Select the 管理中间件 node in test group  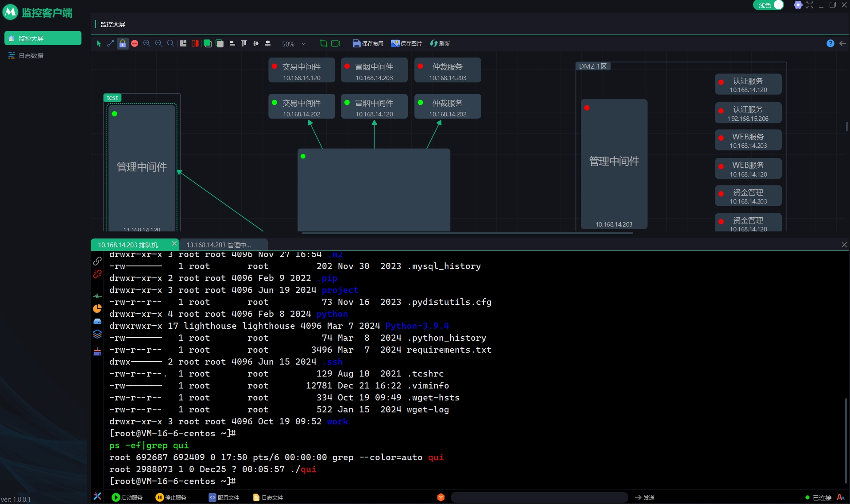pyautogui.click(x=142, y=167)
